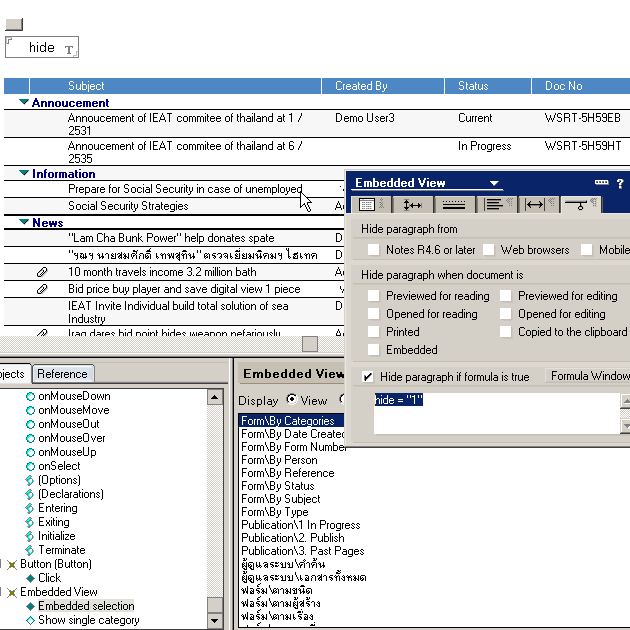630x630 pixels.
Task: Check Copied to the clipboard
Action: tap(505, 331)
